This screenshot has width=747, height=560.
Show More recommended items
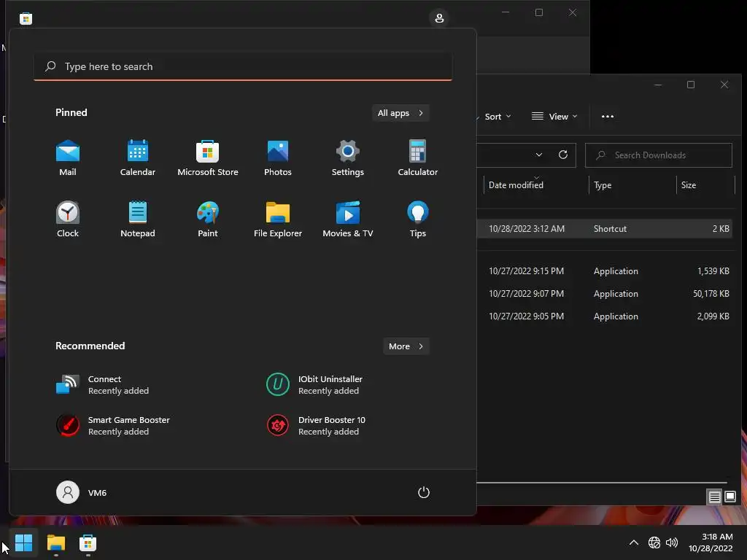coord(406,346)
